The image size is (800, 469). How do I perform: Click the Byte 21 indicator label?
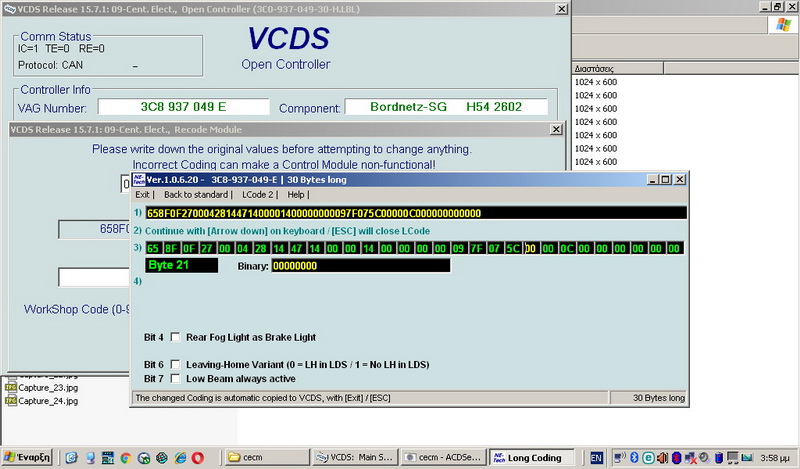tap(182, 265)
